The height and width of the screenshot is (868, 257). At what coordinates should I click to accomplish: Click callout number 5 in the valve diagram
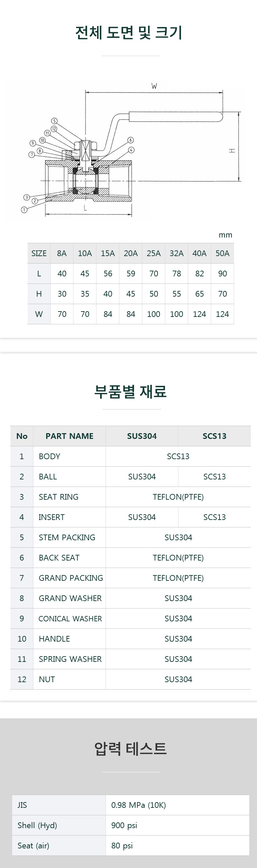pyautogui.click(x=55, y=121)
